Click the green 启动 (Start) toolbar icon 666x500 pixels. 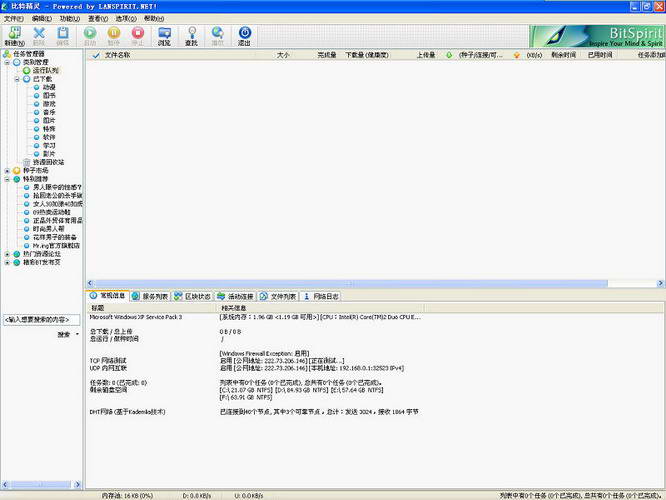click(x=91, y=34)
